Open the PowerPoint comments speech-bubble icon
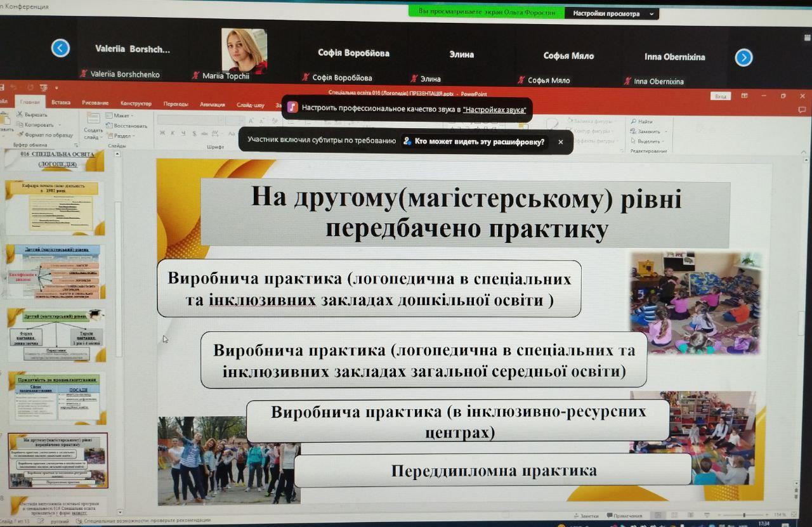The image size is (812, 527). [803, 110]
